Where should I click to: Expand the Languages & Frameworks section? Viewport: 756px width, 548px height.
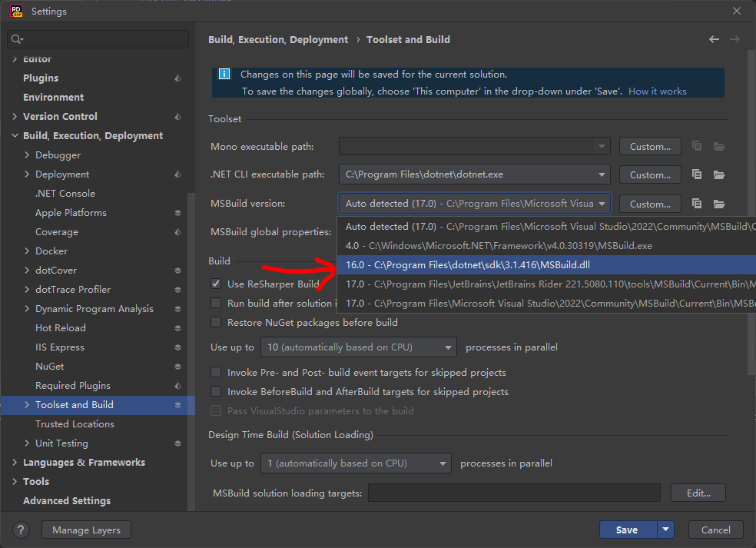pyautogui.click(x=15, y=462)
